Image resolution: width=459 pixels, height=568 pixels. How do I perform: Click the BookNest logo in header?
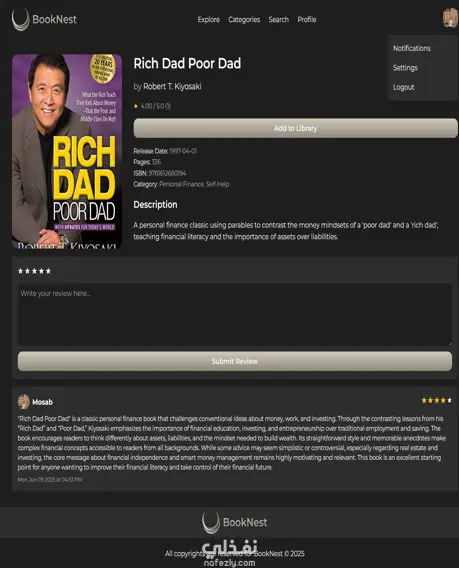[x=44, y=19]
